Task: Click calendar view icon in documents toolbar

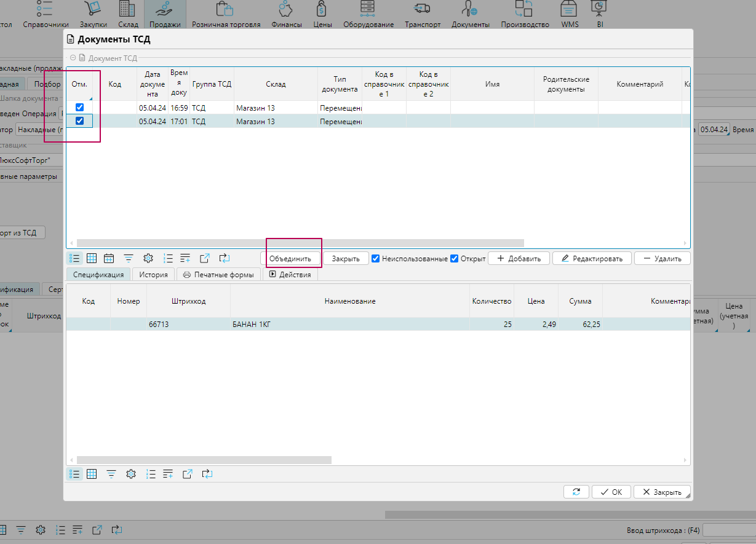Action: [109, 259]
